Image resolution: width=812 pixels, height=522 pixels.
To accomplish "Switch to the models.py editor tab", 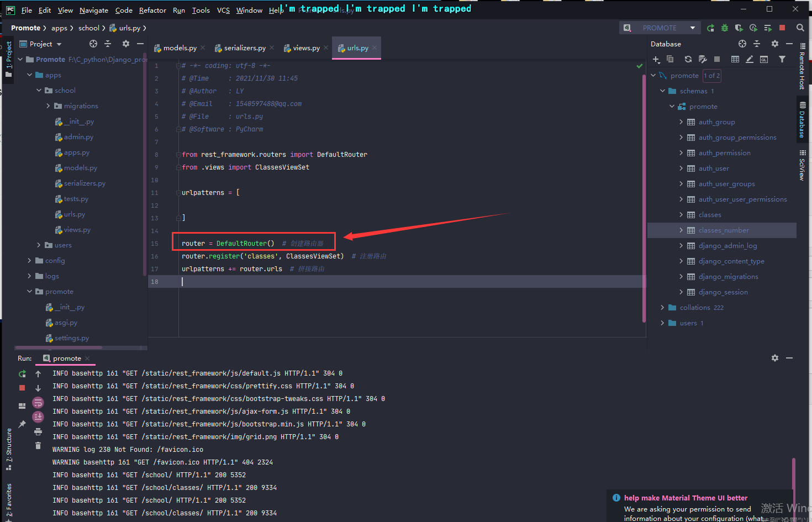I will click(x=180, y=48).
